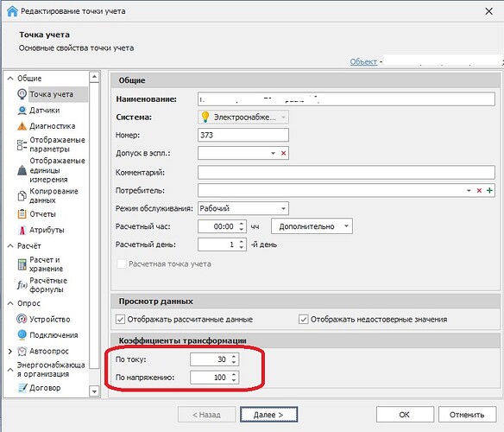Viewport: 504px width, 432px height.
Task: Toggle Отображать недостоверные значения checkbox
Action: pos(304,320)
